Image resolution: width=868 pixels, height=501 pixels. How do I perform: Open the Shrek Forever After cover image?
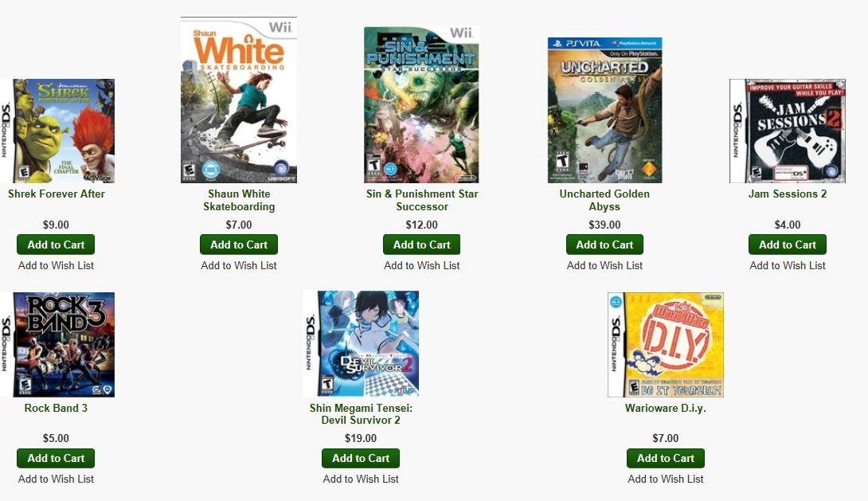coord(57,131)
